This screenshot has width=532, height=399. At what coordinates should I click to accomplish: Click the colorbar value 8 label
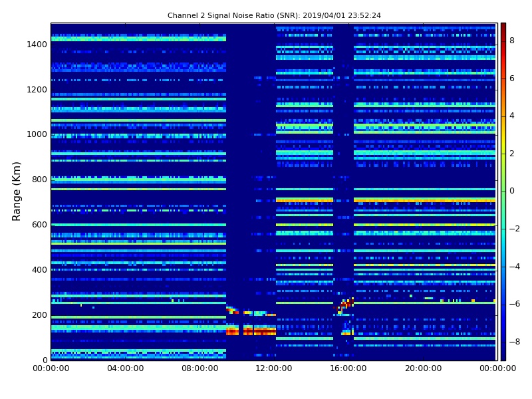(512, 41)
